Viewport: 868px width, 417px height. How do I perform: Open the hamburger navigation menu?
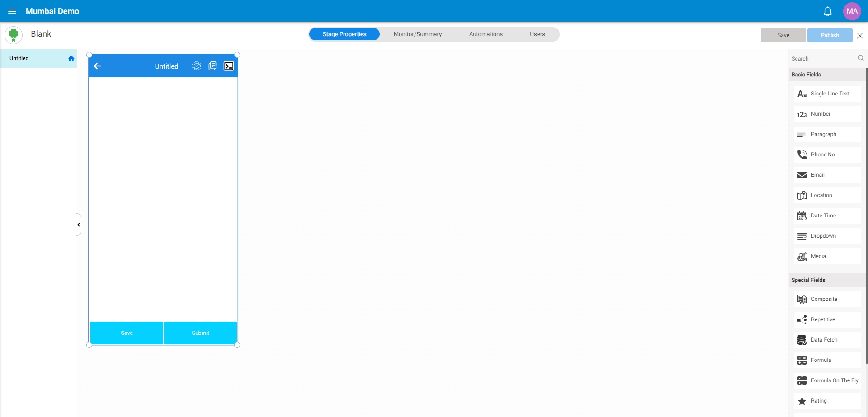coord(12,11)
